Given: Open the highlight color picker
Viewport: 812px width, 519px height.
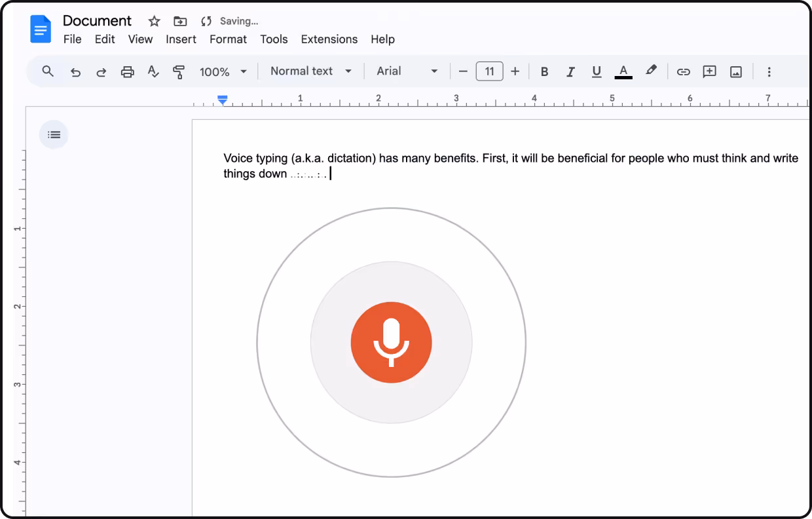Looking at the screenshot, I should point(650,71).
